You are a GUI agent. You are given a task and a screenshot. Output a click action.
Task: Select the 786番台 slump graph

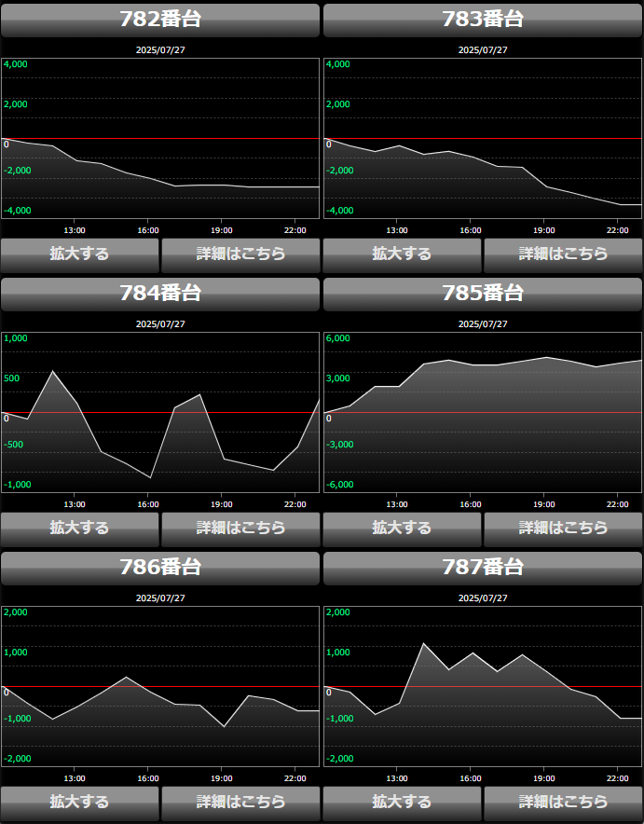160,686
